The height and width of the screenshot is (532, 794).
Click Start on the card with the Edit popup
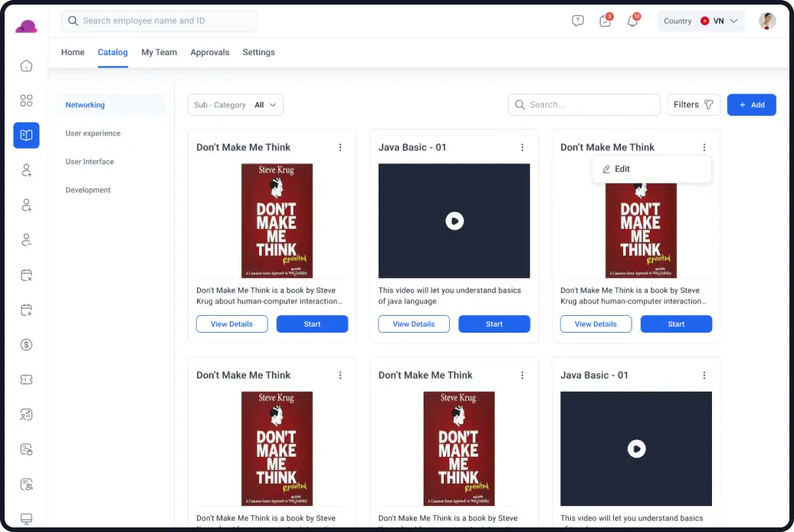click(x=676, y=324)
